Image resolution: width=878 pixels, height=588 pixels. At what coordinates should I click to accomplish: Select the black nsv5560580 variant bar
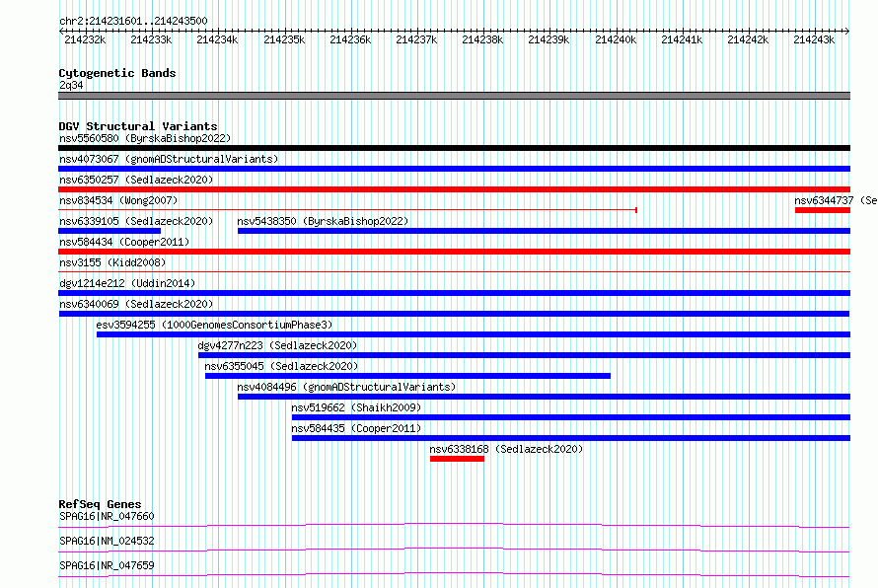coord(454,148)
